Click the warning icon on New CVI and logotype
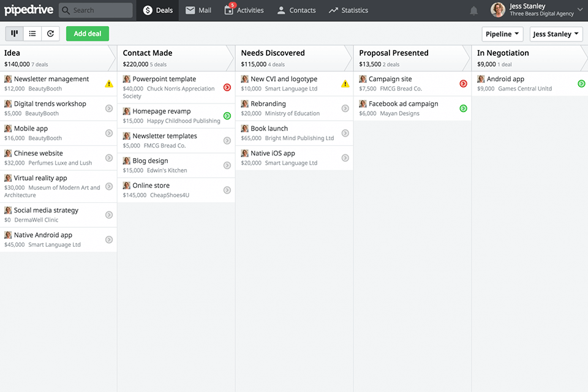This screenshot has height=392, width=588. tap(345, 84)
